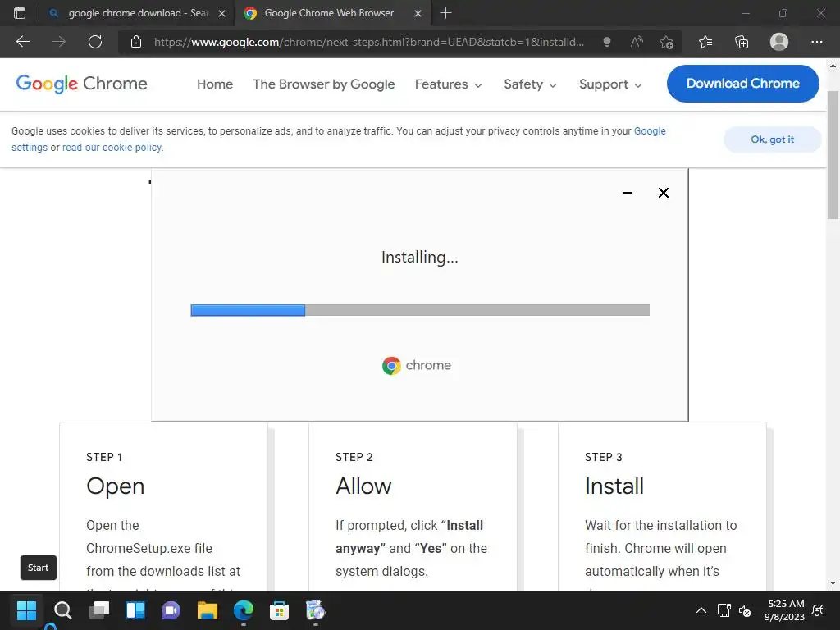Open the Favorites list icon

tap(705, 42)
